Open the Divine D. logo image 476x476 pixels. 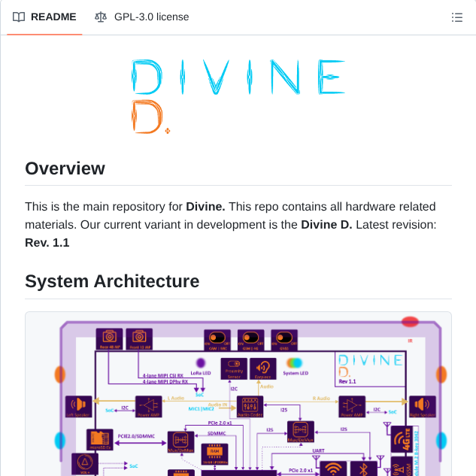click(x=238, y=96)
